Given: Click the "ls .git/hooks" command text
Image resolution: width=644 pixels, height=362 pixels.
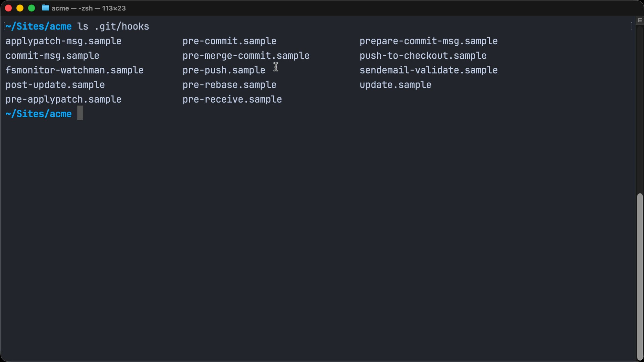Looking at the screenshot, I should tap(113, 26).
